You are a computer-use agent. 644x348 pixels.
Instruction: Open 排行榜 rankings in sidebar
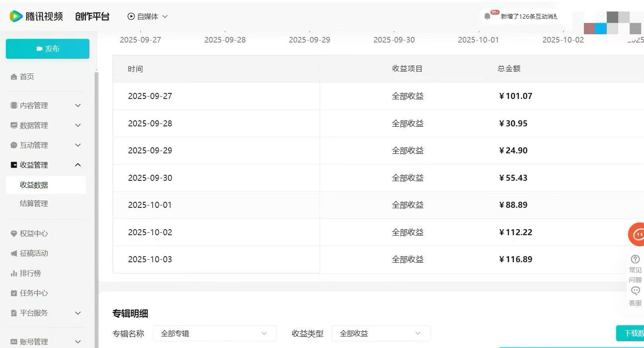[30, 273]
